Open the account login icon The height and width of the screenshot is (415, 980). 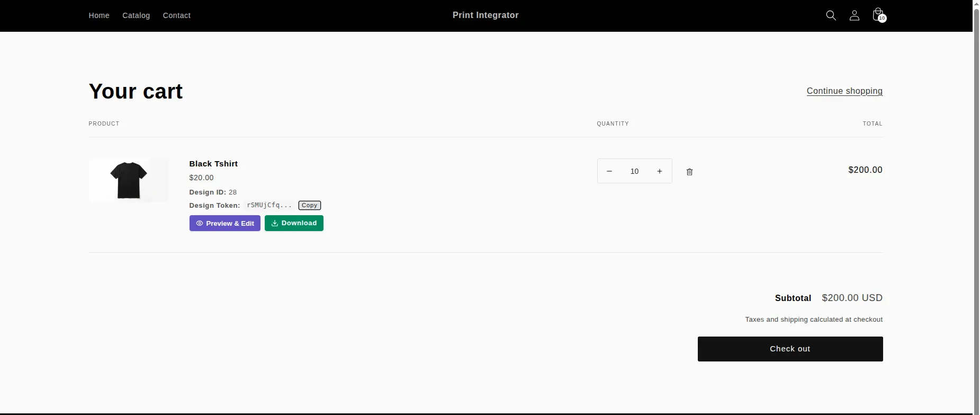pyautogui.click(x=854, y=15)
